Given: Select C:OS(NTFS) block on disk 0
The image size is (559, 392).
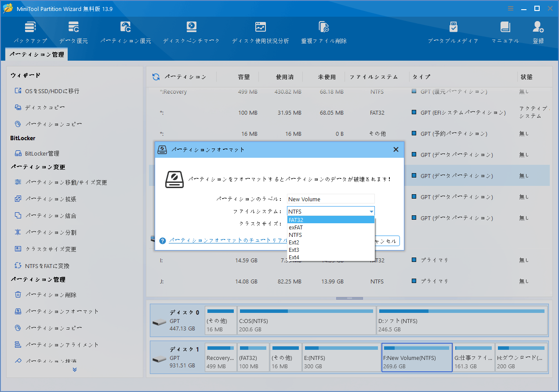Looking at the screenshot, I should 307,321.
